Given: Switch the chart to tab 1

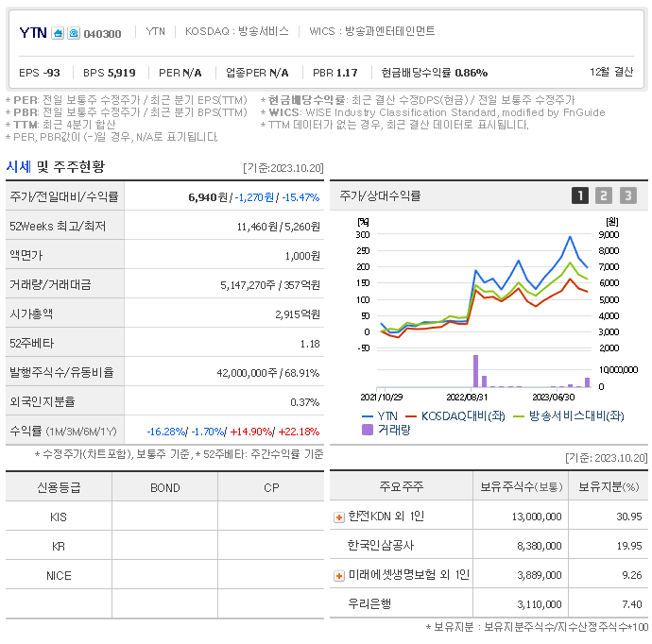Looking at the screenshot, I should point(580,195).
